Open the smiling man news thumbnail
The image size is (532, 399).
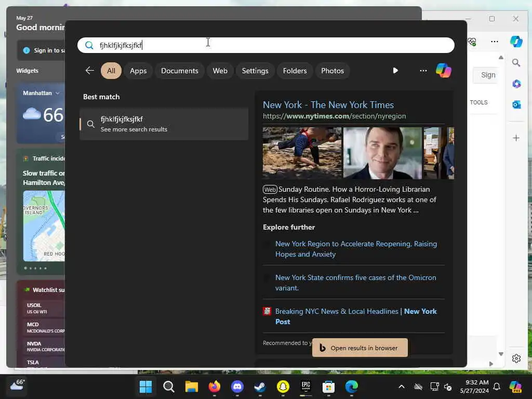pyautogui.click(x=382, y=153)
